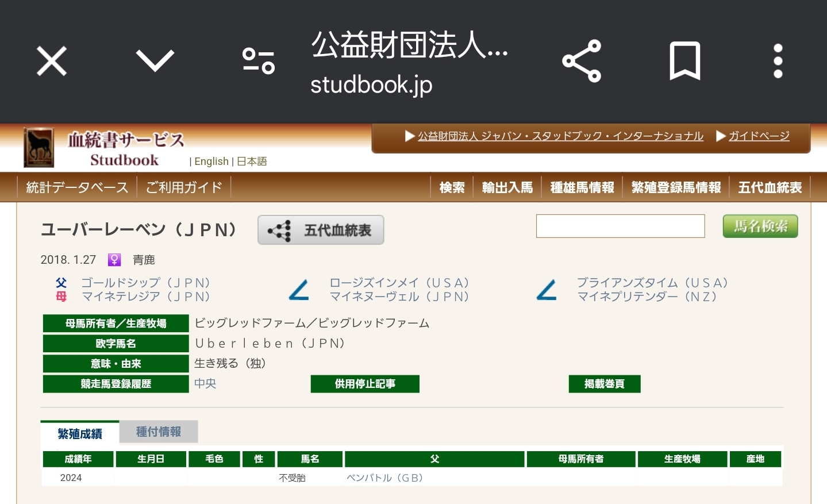Click the female gender symbol icon
Viewport: 827px width, 504px height.
coord(114,260)
